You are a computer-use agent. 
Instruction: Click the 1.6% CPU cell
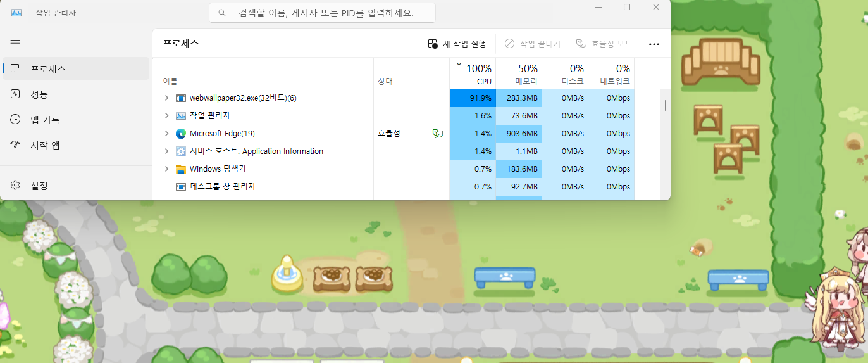(473, 116)
